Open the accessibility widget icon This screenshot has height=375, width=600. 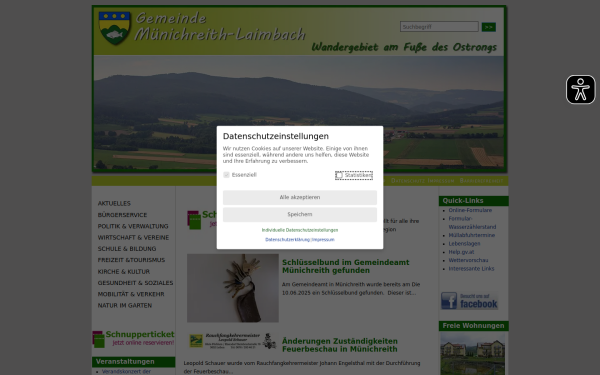pyautogui.click(x=580, y=90)
